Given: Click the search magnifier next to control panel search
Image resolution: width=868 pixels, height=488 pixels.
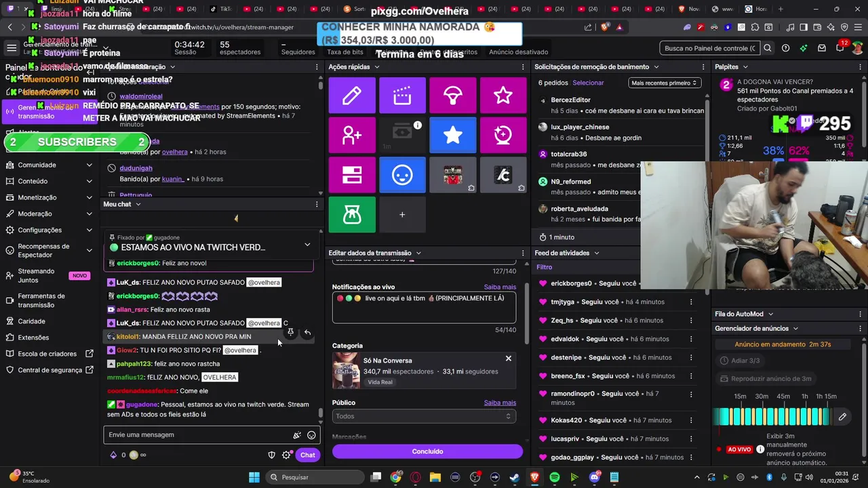Looking at the screenshot, I should point(768,48).
